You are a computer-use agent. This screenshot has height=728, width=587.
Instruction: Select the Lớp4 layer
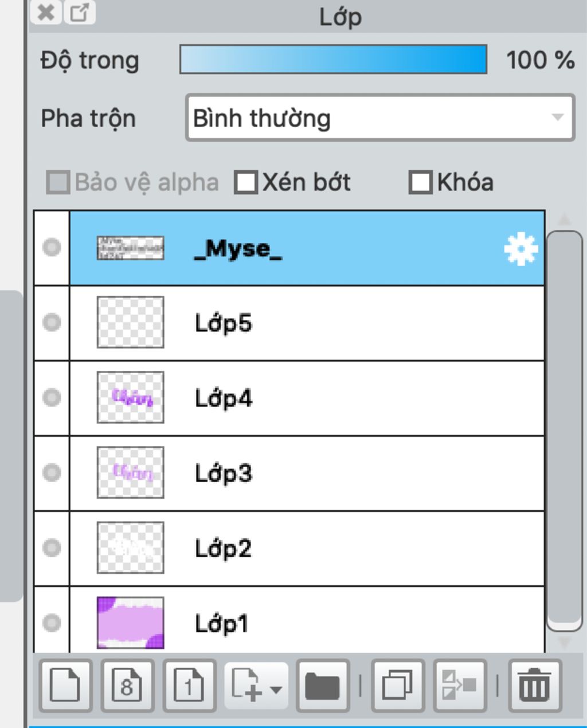coord(344,398)
